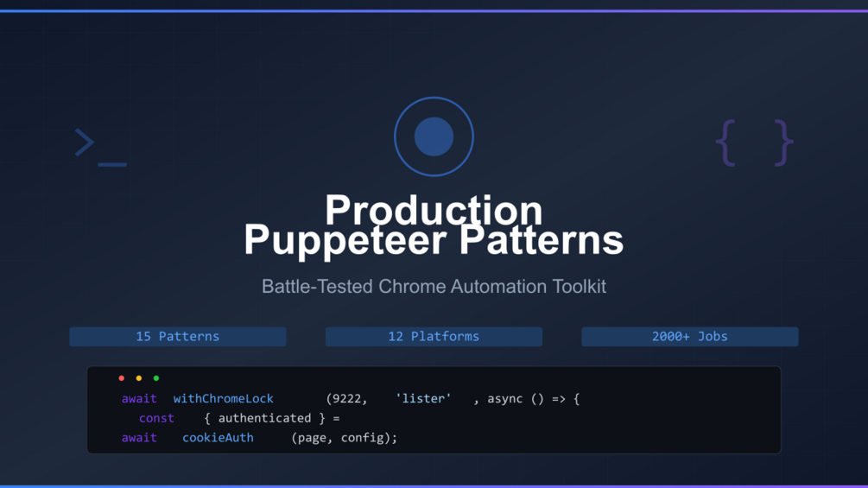The width and height of the screenshot is (868, 488).
Task: Click the green window dot
Action: click(x=156, y=378)
